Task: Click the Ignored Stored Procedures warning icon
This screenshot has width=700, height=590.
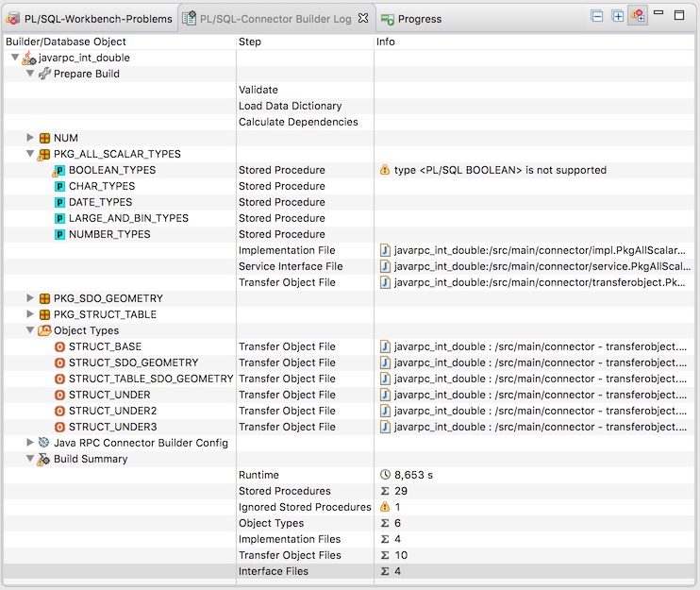Action: (x=384, y=507)
